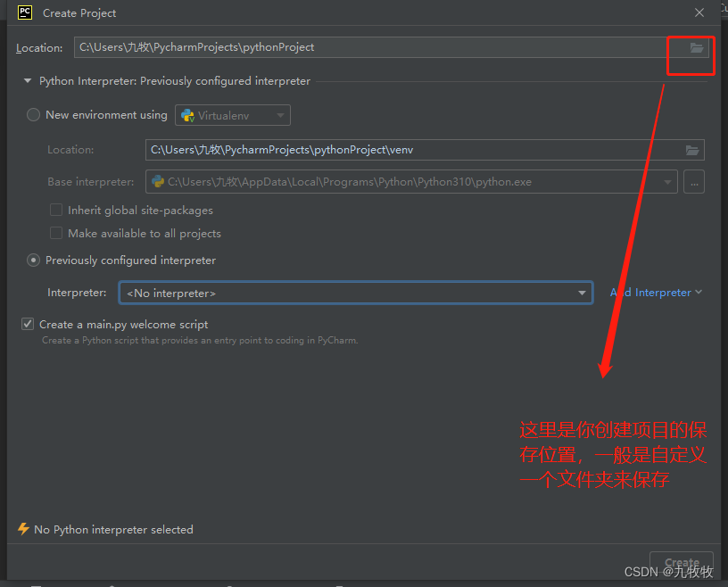
Task: Open Base interpreter browse ellipsis button
Action: [694, 182]
